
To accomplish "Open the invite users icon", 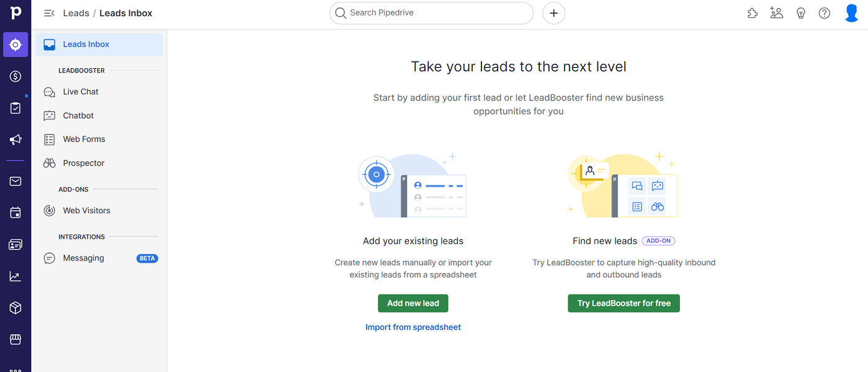I will coord(776,13).
